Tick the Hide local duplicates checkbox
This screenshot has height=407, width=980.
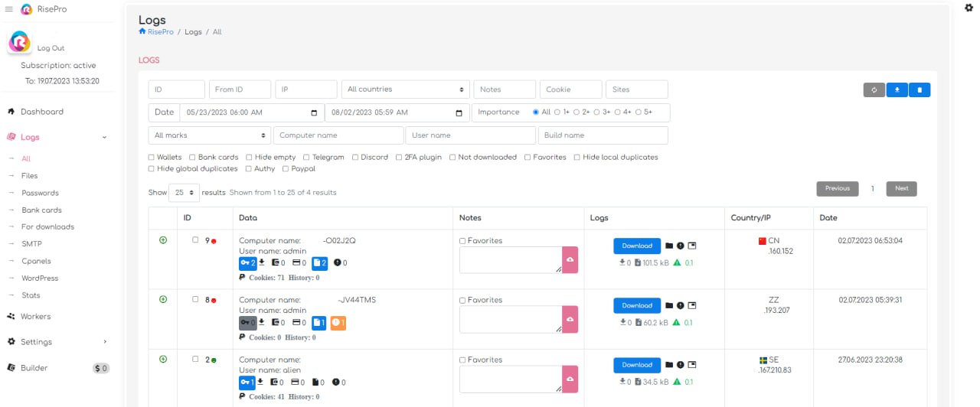577,158
